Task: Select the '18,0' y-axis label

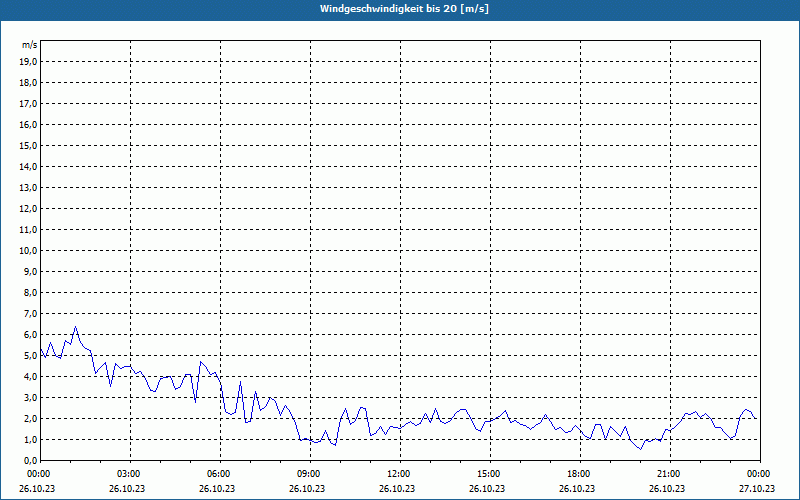Action: 28,83
